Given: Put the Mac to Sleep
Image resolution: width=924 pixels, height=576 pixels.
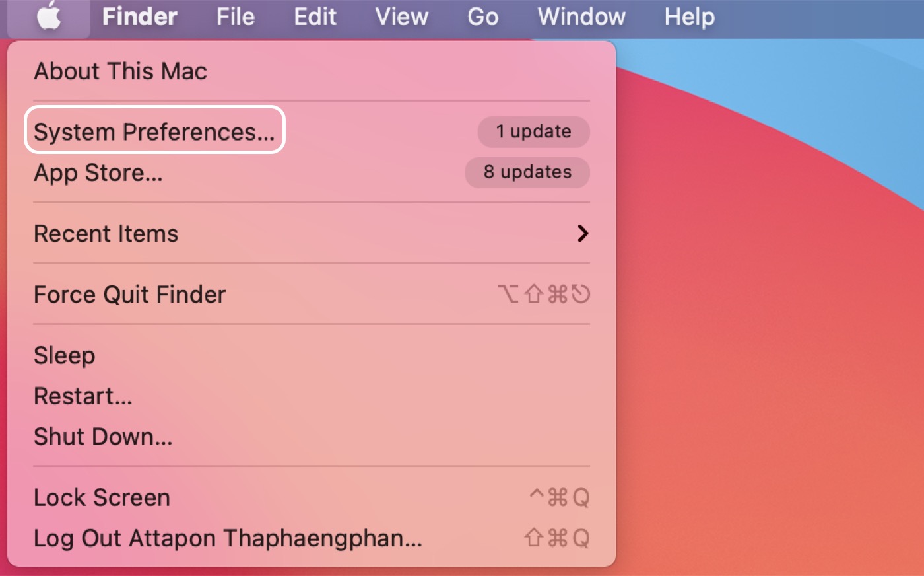Looking at the screenshot, I should pos(64,355).
